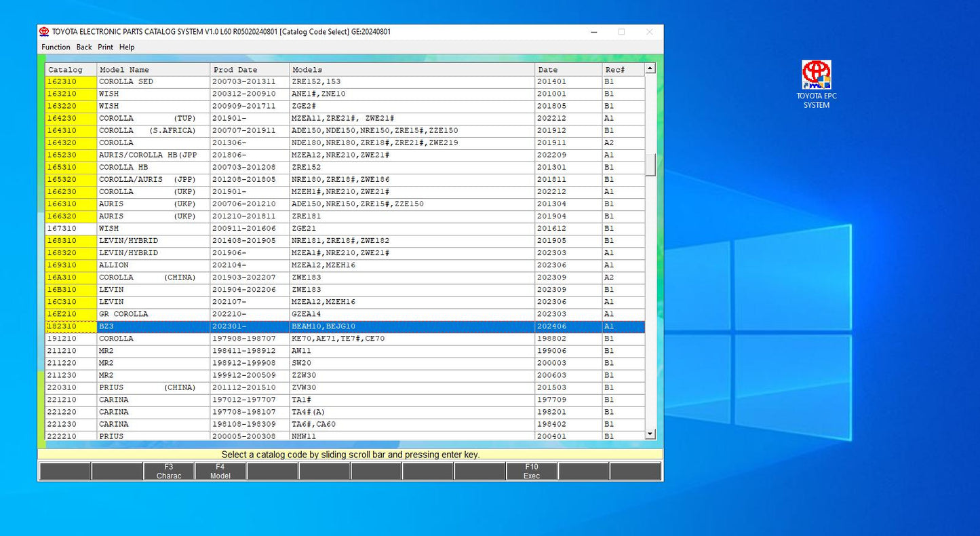Select catalog code 163220
This screenshot has height=536, width=980.
click(x=71, y=106)
